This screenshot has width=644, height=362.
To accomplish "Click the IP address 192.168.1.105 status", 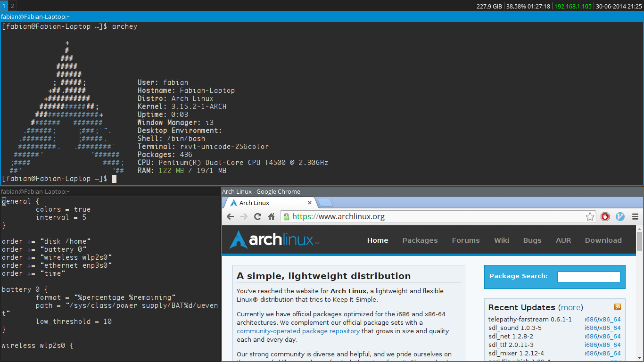I will coord(572,6).
